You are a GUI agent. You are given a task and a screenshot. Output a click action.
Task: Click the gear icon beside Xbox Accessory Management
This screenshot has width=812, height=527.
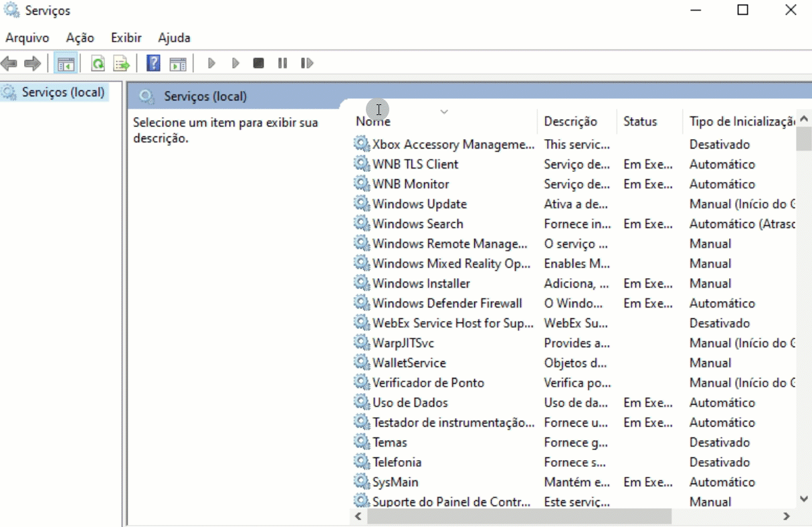point(361,144)
